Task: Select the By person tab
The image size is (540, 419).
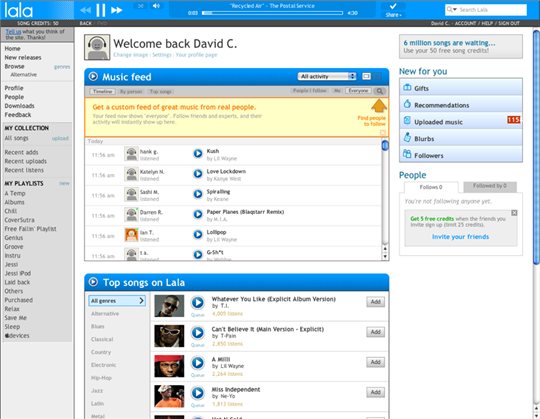Action: coord(131,92)
